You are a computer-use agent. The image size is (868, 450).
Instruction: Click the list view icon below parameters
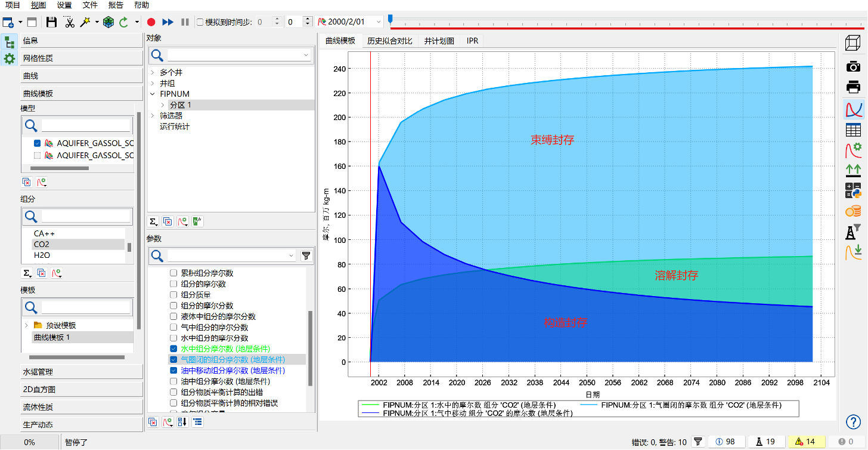[198, 422]
